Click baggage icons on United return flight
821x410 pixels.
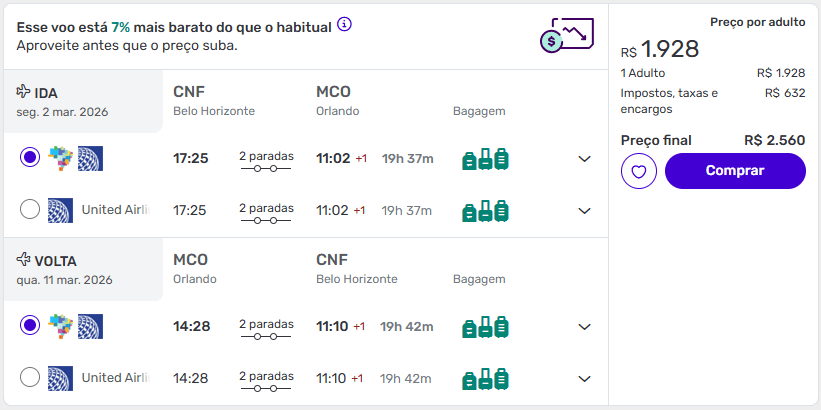(485, 379)
